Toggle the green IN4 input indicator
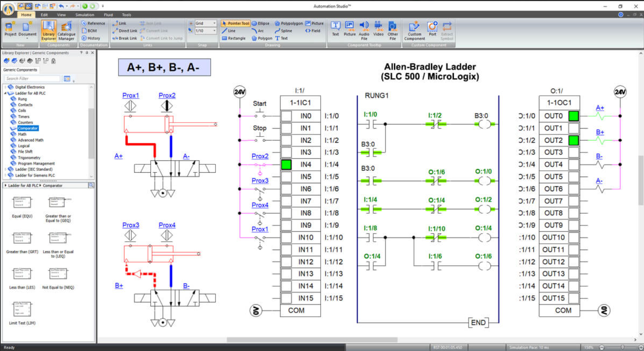This screenshot has width=644, height=351. pos(286,164)
